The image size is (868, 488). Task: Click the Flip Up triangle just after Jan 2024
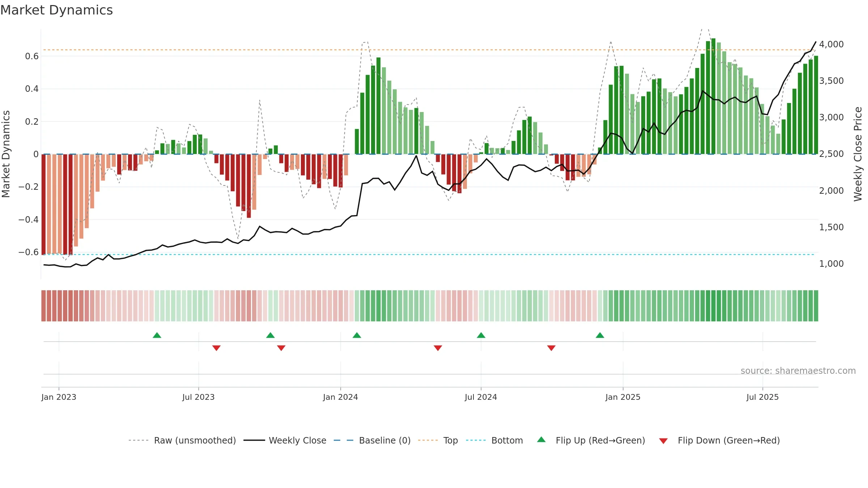357,335
